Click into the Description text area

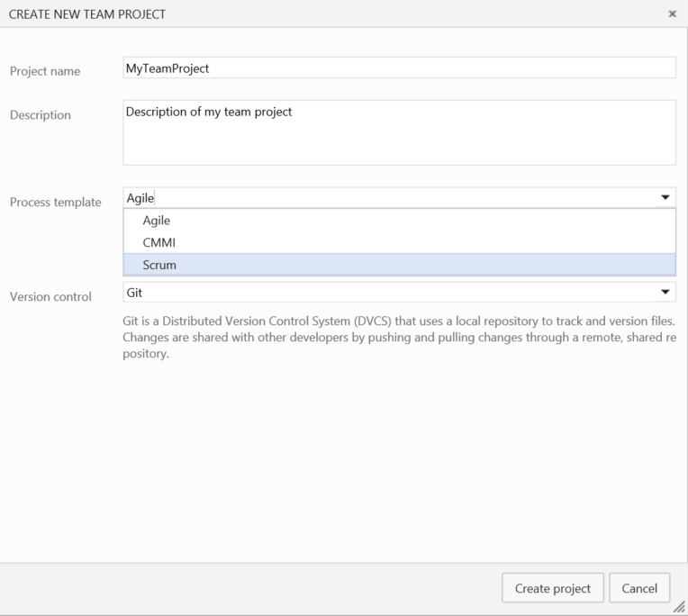(x=399, y=132)
